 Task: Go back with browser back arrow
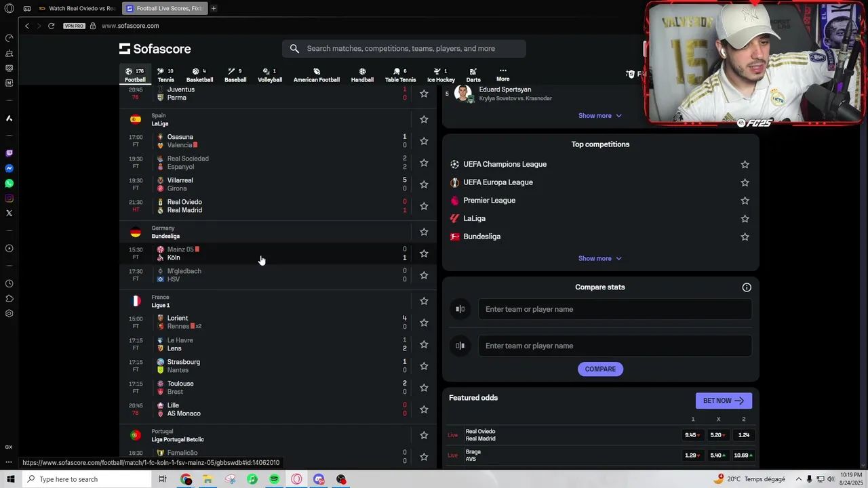[x=27, y=26]
